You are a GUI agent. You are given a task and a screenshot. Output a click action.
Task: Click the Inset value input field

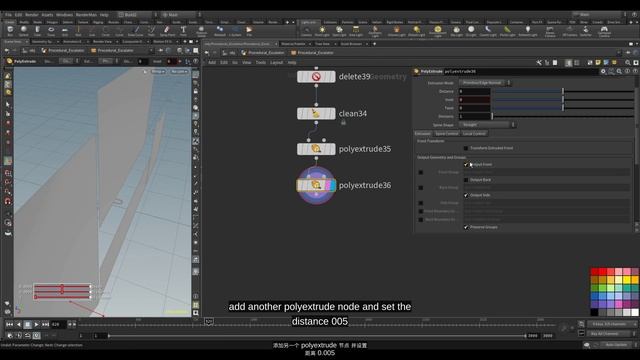[474, 100]
